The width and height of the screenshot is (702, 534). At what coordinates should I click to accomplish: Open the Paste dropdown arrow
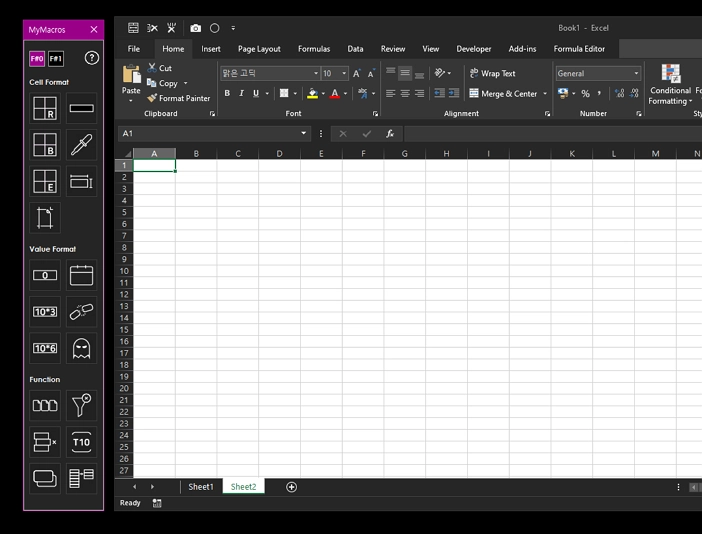pyautogui.click(x=131, y=101)
